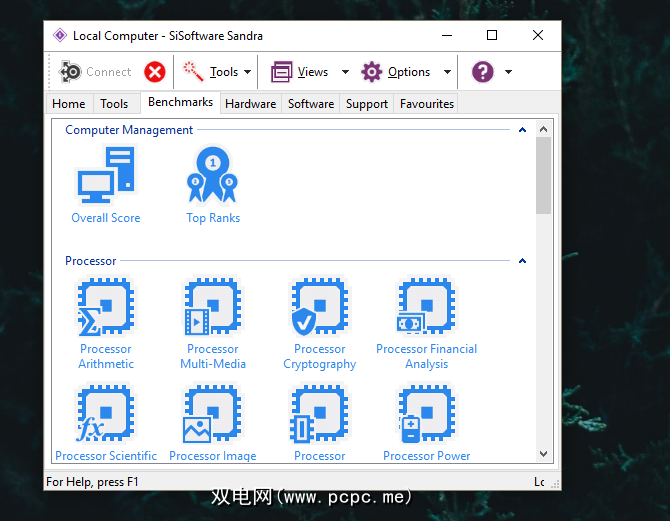
Task: Switch to the Hardware tab
Action: 251,104
